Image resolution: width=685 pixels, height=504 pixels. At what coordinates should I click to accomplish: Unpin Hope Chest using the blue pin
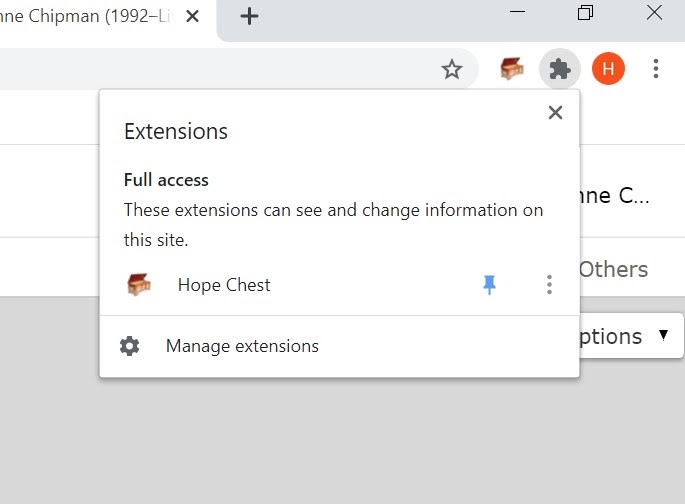point(489,285)
